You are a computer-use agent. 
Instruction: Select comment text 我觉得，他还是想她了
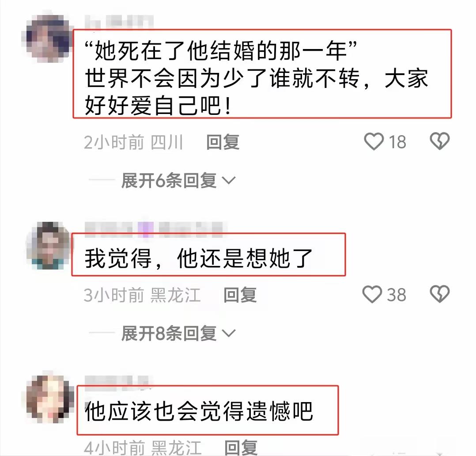pos(199,258)
